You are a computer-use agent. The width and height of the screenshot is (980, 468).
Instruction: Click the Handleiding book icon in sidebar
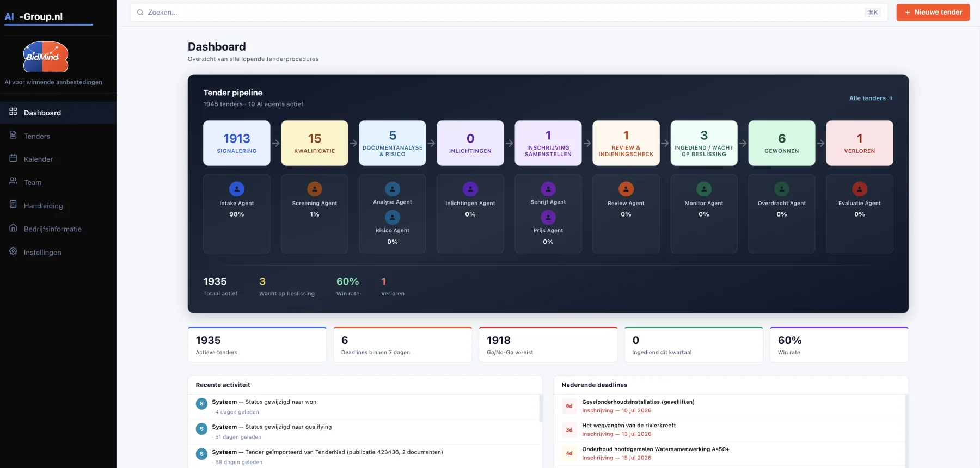[13, 204]
